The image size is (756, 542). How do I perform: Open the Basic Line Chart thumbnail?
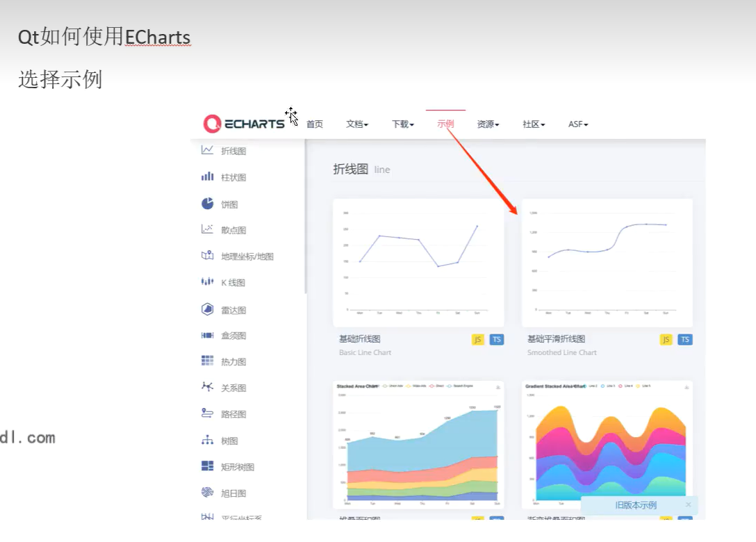pos(418,263)
